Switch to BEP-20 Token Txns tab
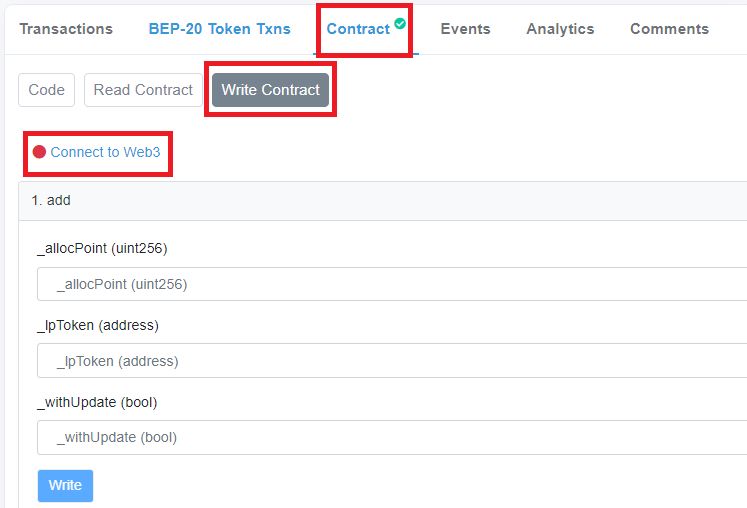The image size is (747, 508). (220, 29)
